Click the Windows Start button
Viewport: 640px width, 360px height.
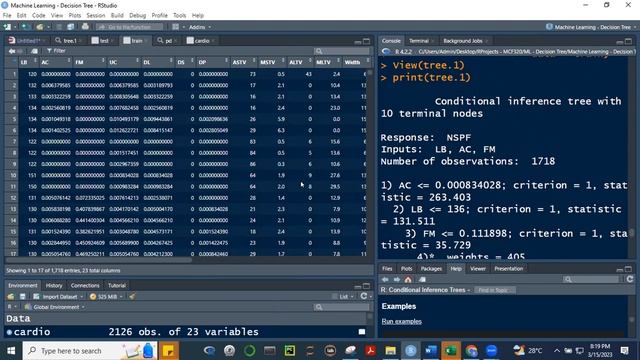coord(11,351)
